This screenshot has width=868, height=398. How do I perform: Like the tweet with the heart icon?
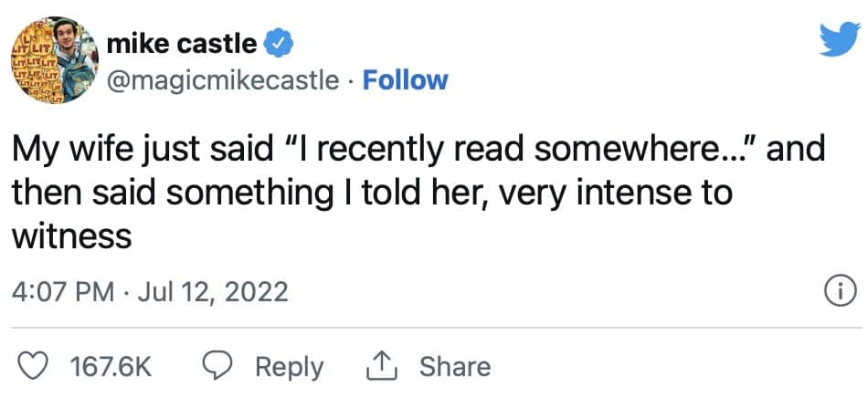tap(35, 367)
